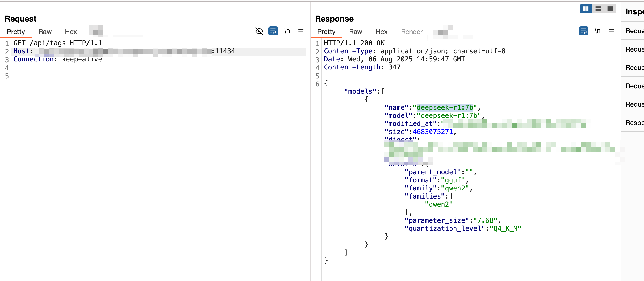The height and width of the screenshot is (281, 644).
Task: Click the Connection header name in request
Action: tap(34, 59)
